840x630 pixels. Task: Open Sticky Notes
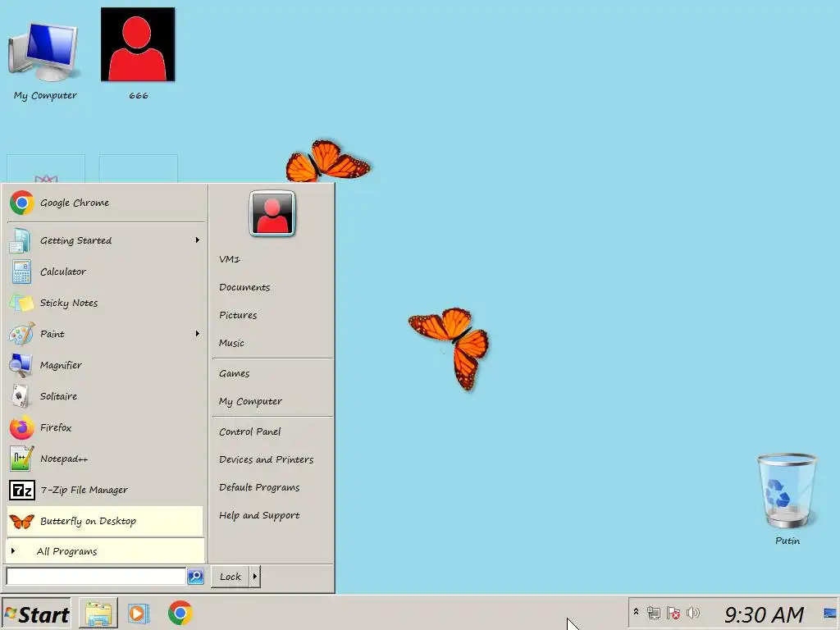pyautogui.click(x=106, y=303)
